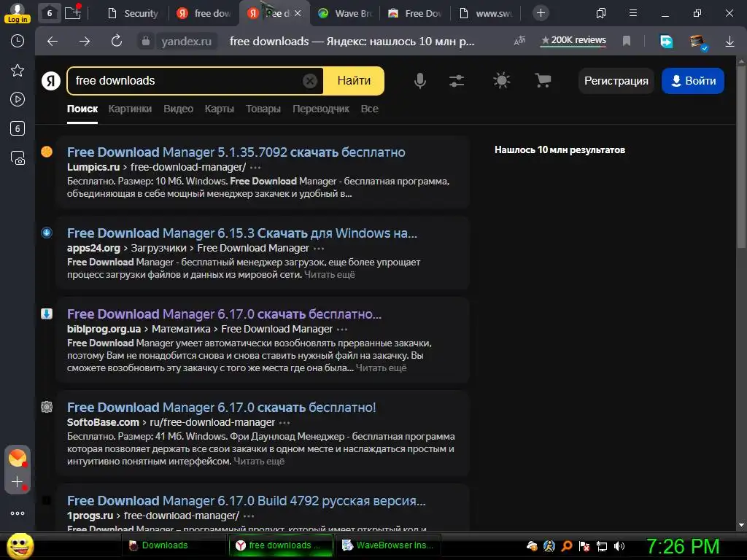
Task: Open the three-dots sidebar menu
Action: point(18,513)
